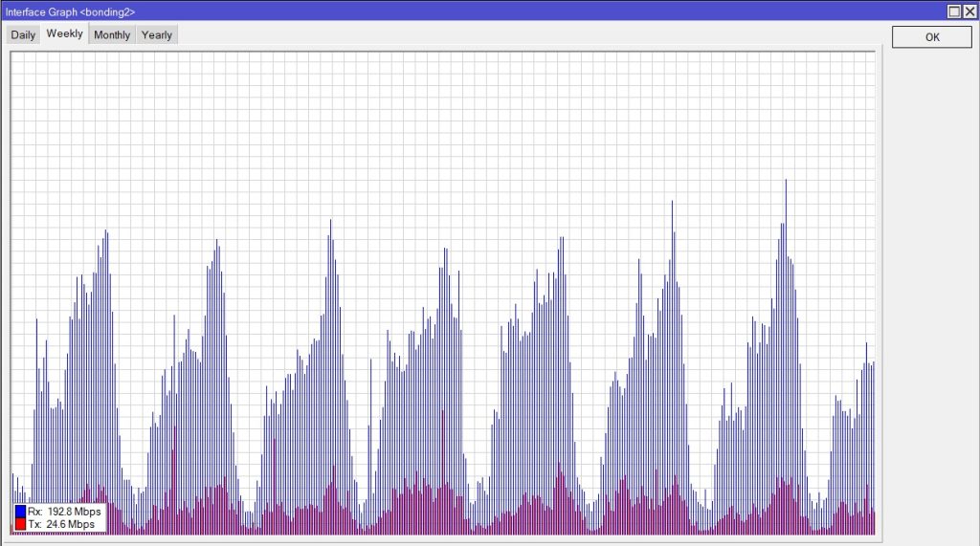Select the Weekly graph tab
Viewport: 980px width, 546px height.
(64, 33)
